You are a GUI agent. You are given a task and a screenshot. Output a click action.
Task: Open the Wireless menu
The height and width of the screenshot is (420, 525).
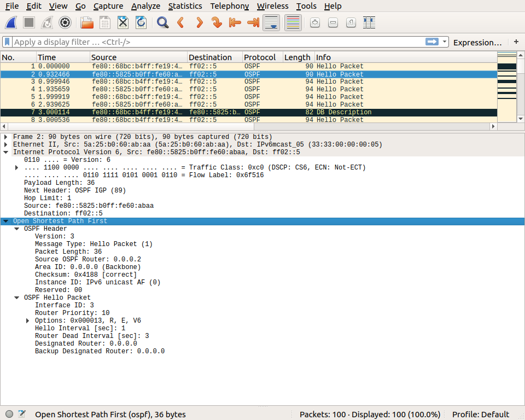(x=272, y=6)
